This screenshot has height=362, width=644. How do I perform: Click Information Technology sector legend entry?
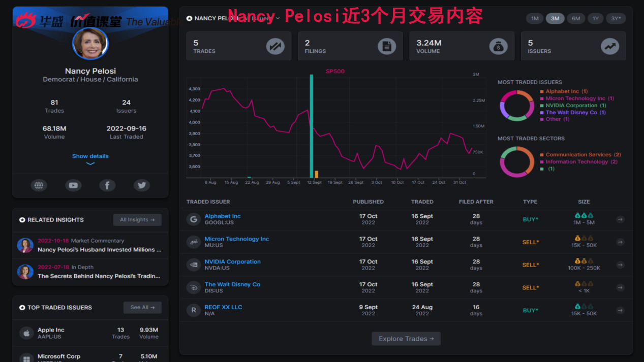pyautogui.click(x=579, y=162)
